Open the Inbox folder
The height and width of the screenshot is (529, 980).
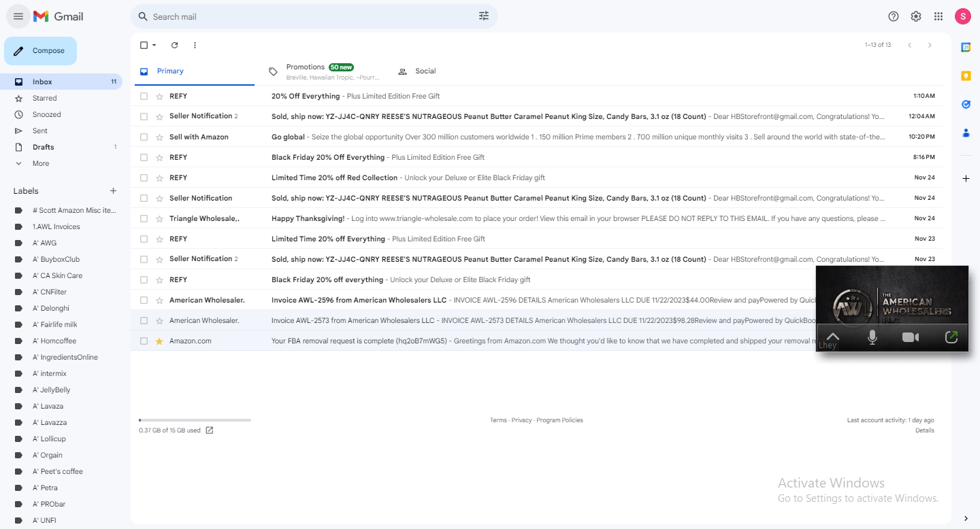[61, 82]
